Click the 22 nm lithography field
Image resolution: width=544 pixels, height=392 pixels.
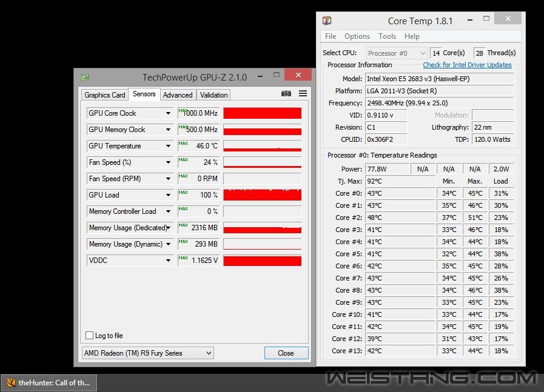[x=492, y=127]
